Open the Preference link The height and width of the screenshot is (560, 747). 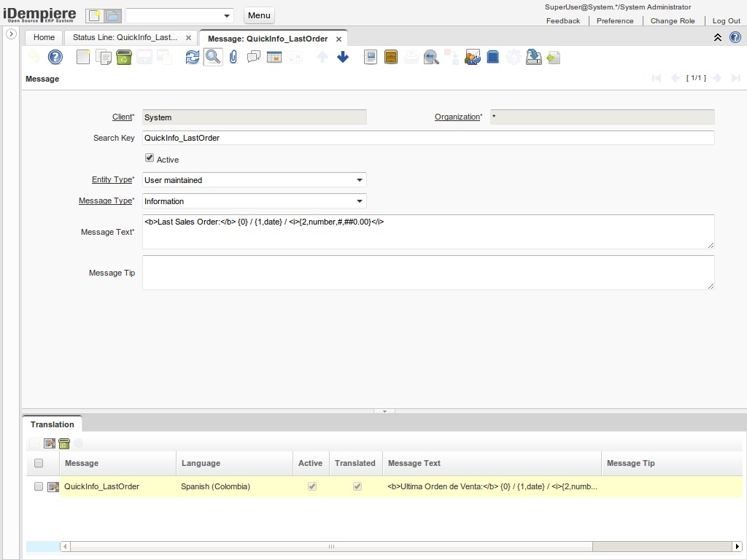(615, 21)
